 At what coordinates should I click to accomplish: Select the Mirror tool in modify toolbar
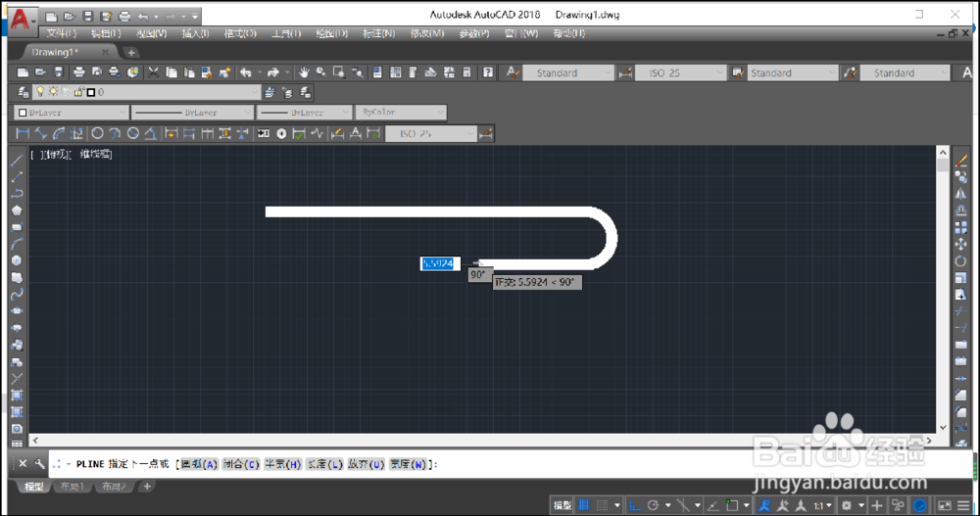click(x=960, y=194)
